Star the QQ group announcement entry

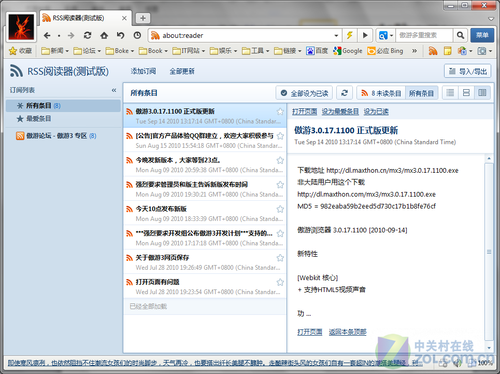pos(280,136)
